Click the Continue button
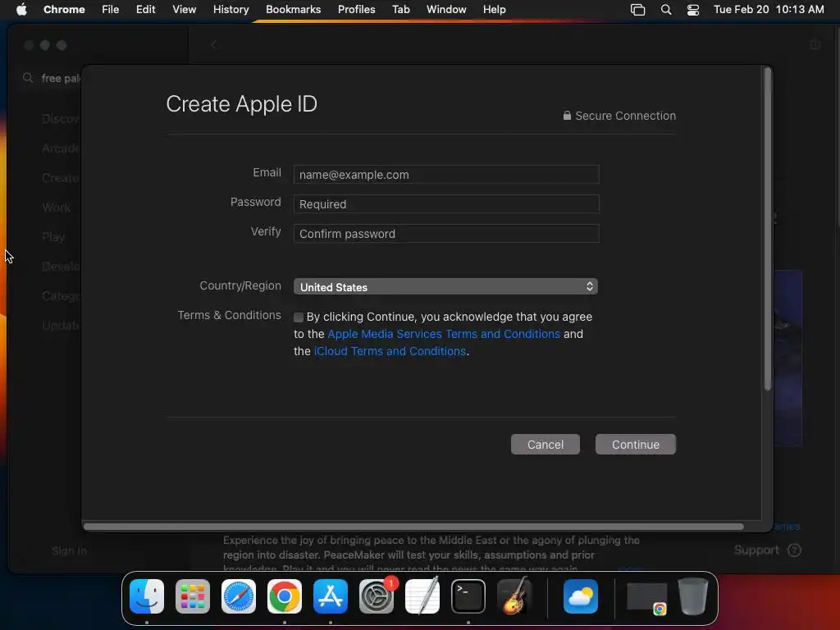The width and height of the screenshot is (840, 630). [636, 444]
